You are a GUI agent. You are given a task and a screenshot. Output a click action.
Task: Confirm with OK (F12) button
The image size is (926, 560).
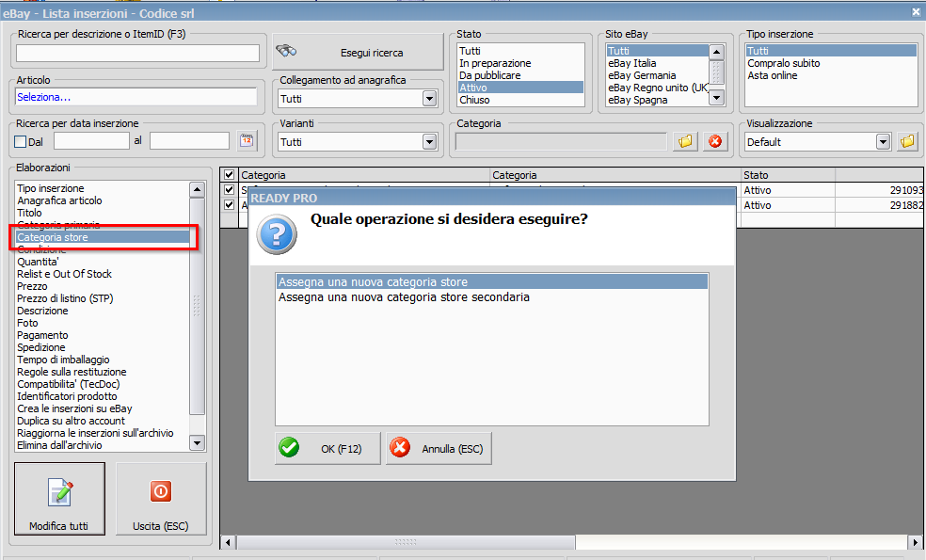pyautogui.click(x=327, y=448)
